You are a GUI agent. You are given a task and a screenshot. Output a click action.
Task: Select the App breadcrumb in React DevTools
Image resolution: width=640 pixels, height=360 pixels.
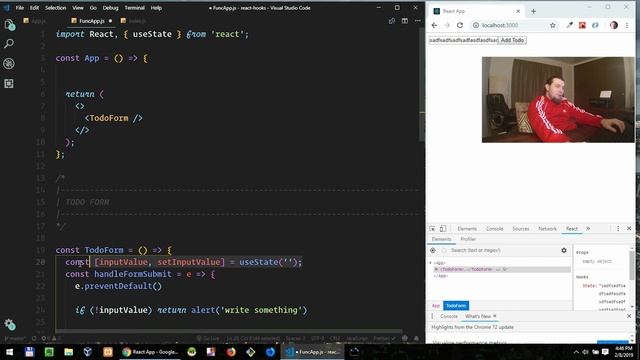[436, 306]
